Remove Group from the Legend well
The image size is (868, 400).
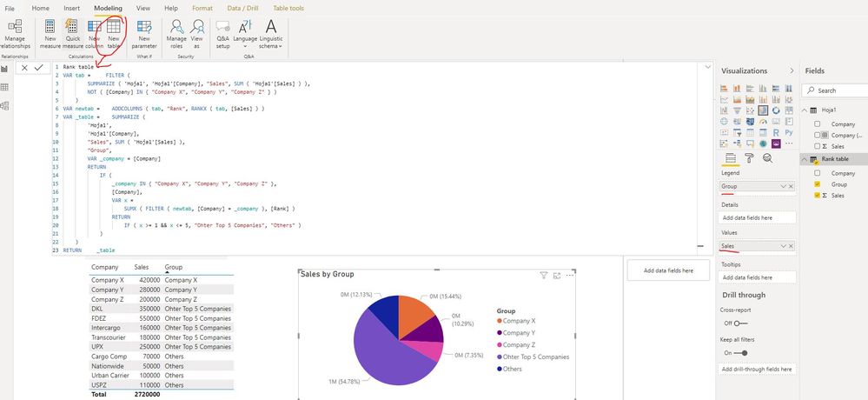[791, 186]
